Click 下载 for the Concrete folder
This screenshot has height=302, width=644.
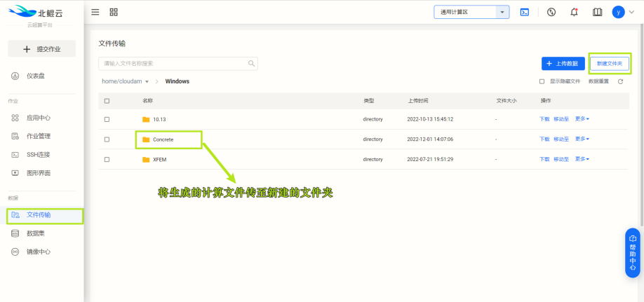point(544,139)
